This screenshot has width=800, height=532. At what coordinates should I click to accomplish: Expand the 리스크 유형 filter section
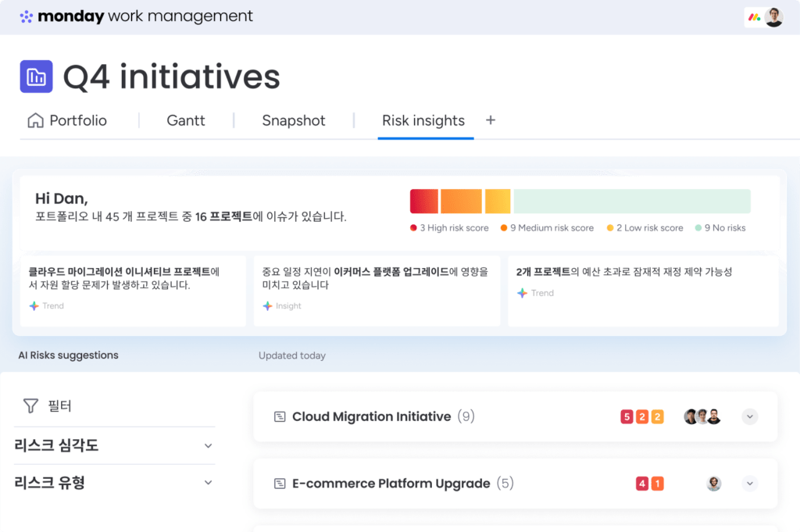pos(208,483)
